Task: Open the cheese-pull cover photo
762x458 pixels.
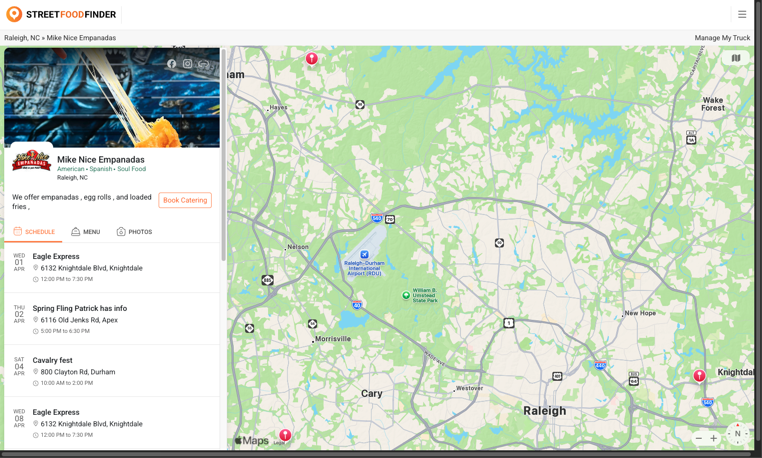Action: click(x=112, y=97)
